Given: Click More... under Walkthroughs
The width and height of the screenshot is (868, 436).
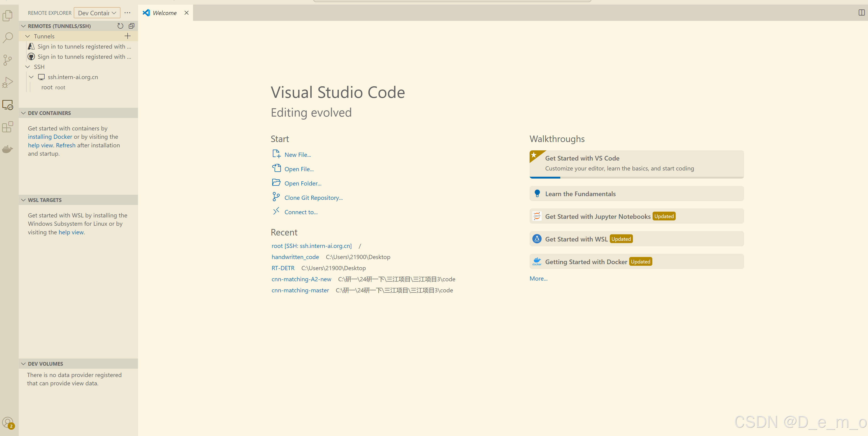Looking at the screenshot, I should click(x=538, y=278).
